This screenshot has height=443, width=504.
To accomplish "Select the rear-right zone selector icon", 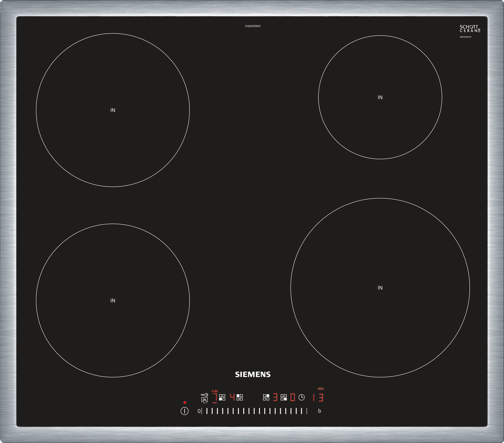I will click(266, 397).
